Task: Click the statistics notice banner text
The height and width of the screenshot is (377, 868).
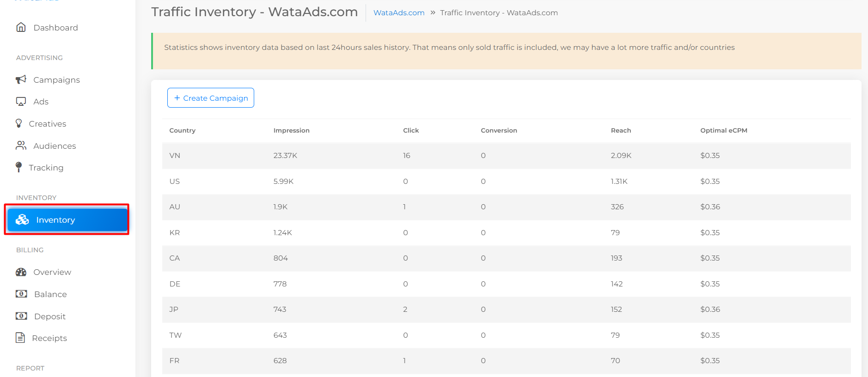Action: (449, 48)
